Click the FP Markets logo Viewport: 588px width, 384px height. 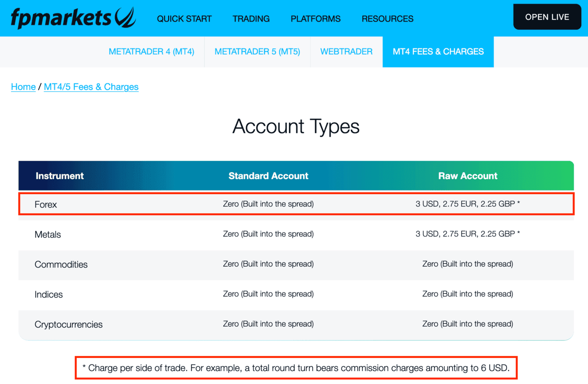click(73, 18)
